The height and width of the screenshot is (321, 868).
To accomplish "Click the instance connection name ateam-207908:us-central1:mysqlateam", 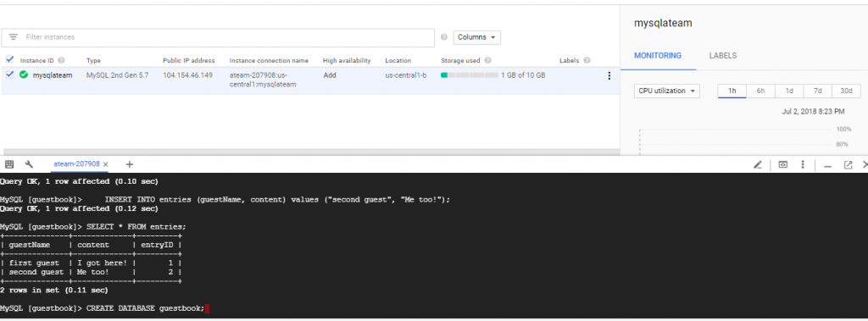I will [263, 80].
